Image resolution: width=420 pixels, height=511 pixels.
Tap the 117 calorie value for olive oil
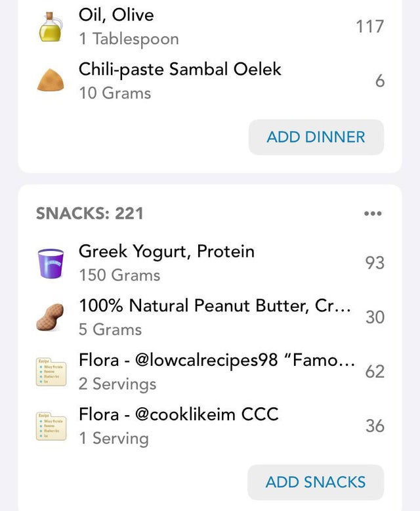[x=370, y=27]
